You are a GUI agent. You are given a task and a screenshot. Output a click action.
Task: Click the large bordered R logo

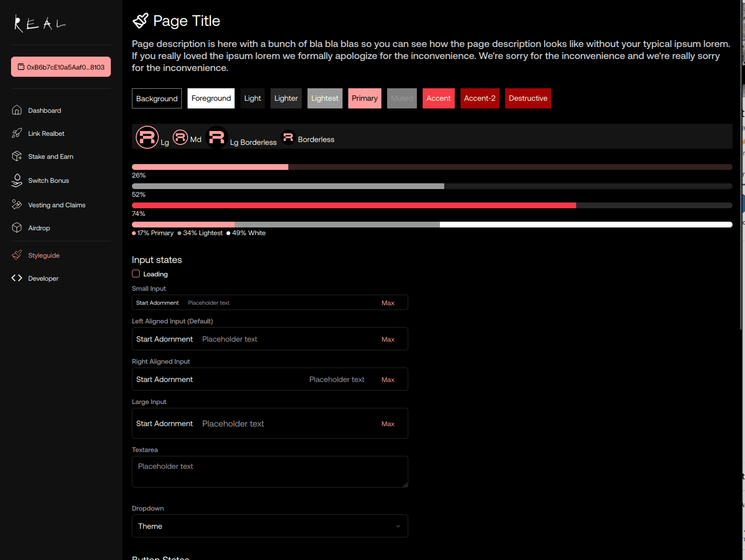coord(147,137)
